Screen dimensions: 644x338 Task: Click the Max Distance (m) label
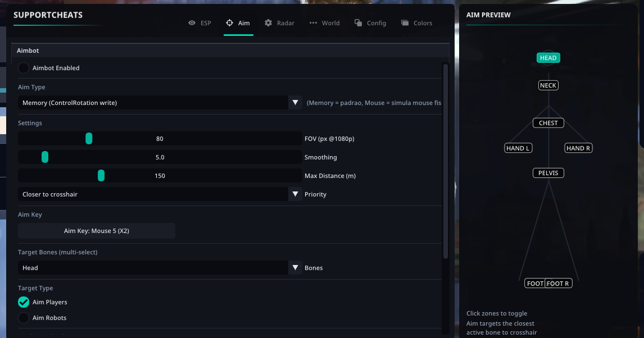pyautogui.click(x=330, y=176)
